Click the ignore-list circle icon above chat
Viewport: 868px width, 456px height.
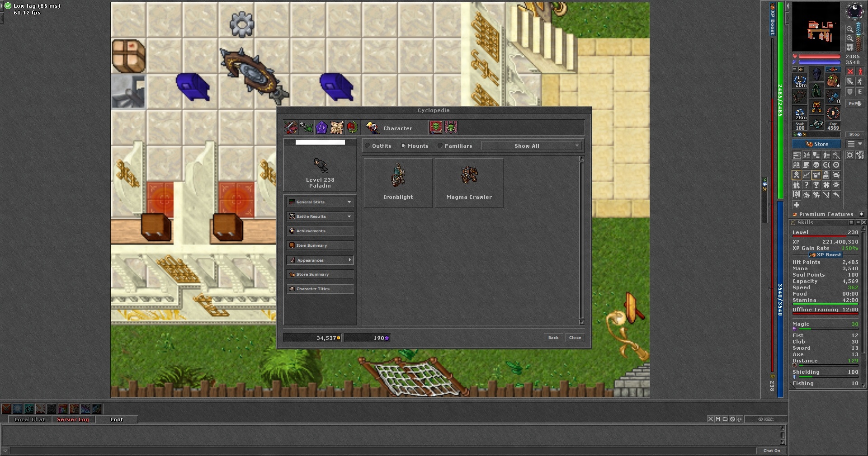pyautogui.click(x=732, y=419)
